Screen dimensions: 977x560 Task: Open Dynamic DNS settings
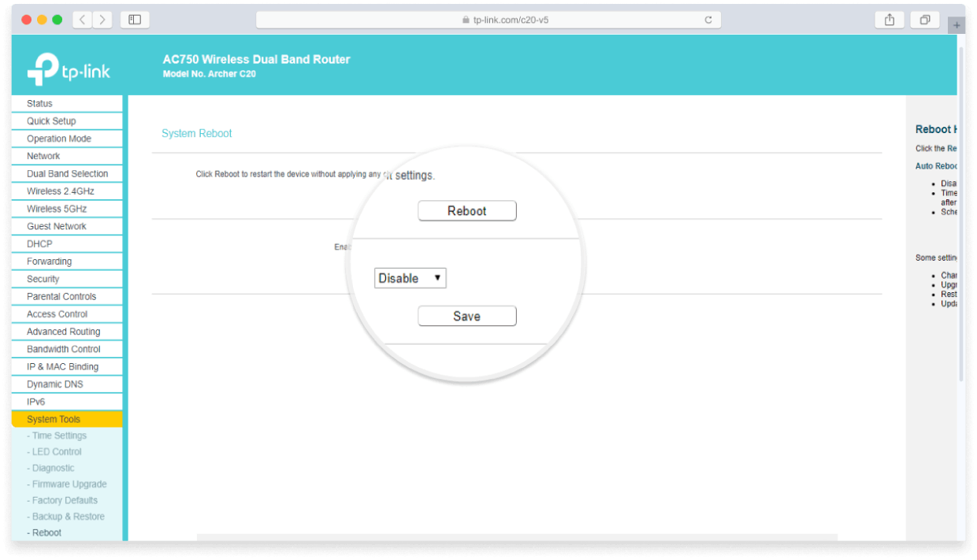pyautogui.click(x=68, y=384)
